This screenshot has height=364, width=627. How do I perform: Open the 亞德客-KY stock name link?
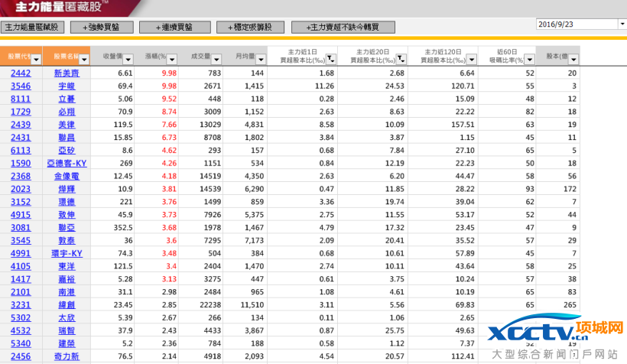pos(67,163)
